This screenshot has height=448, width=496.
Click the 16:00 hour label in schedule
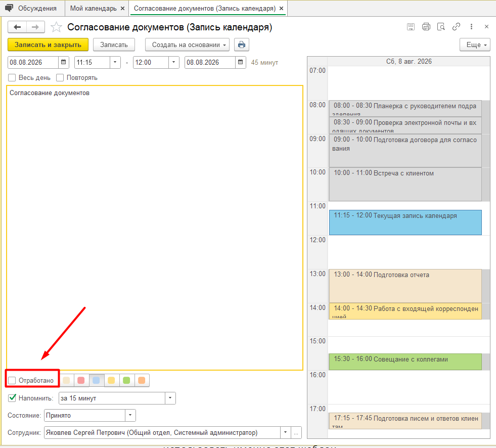(318, 375)
